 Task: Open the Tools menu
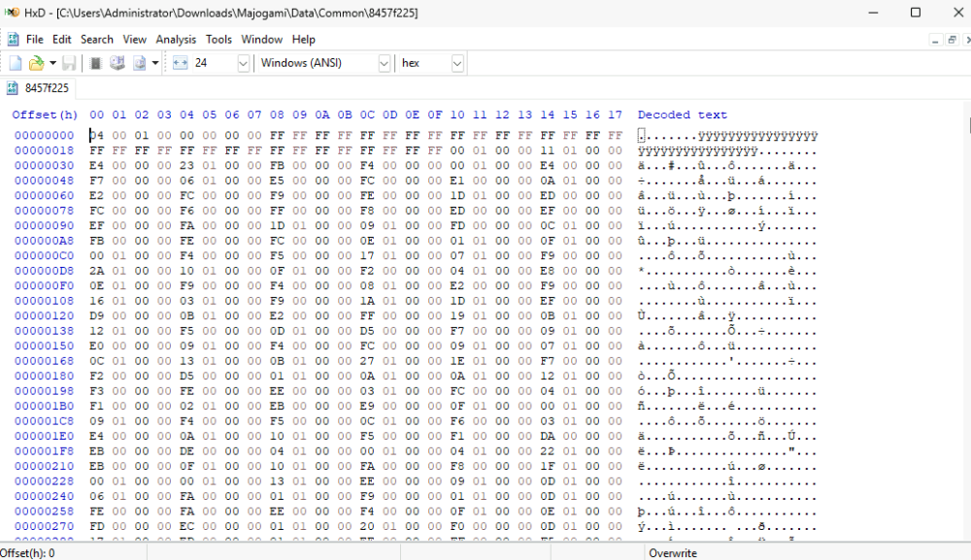pyautogui.click(x=218, y=40)
